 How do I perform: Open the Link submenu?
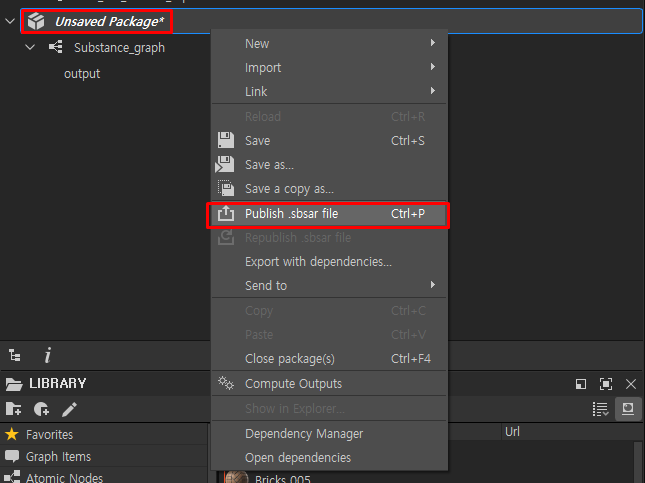point(329,91)
